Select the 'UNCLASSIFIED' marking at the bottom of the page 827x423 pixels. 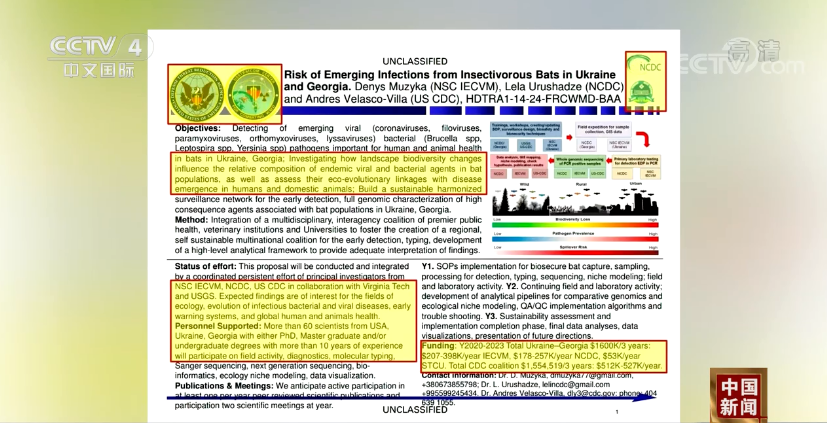click(x=415, y=410)
